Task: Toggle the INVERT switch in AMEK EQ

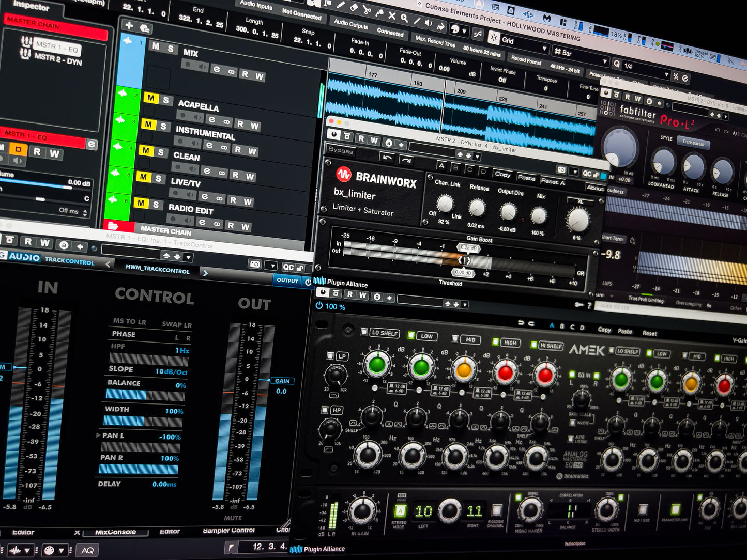Action: pyautogui.click(x=573, y=423)
